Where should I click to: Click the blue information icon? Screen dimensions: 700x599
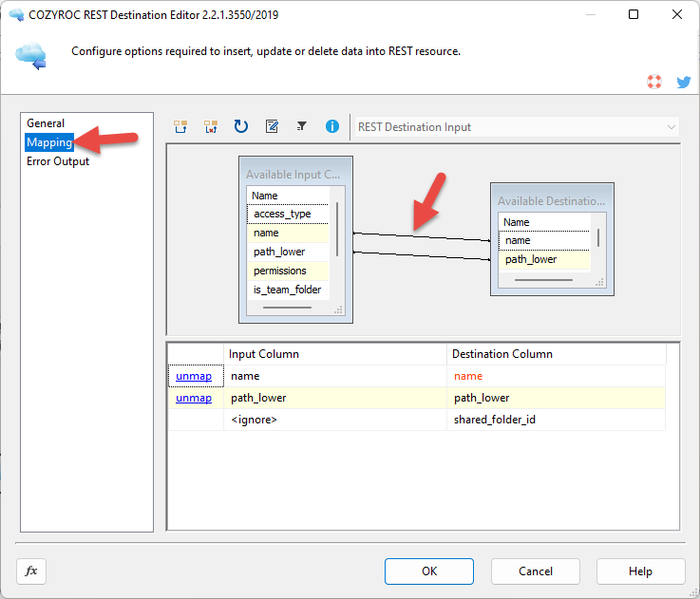(332, 127)
